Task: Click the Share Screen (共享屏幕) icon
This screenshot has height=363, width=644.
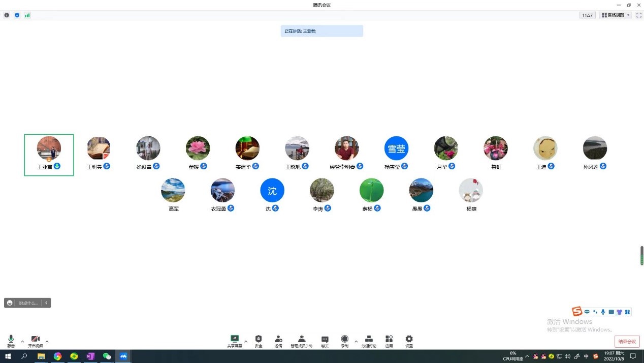Action: click(x=235, y=340)
